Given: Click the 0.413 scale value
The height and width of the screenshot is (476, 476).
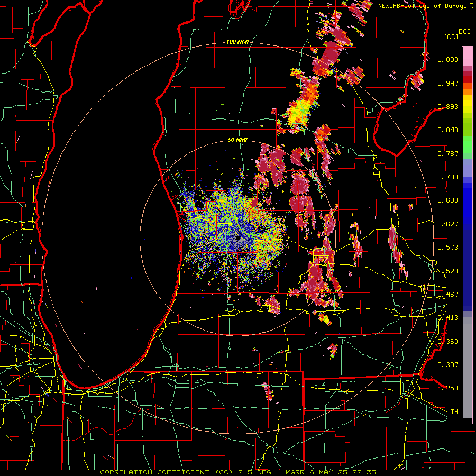Looking at the screenshot, I should (448, 318).
